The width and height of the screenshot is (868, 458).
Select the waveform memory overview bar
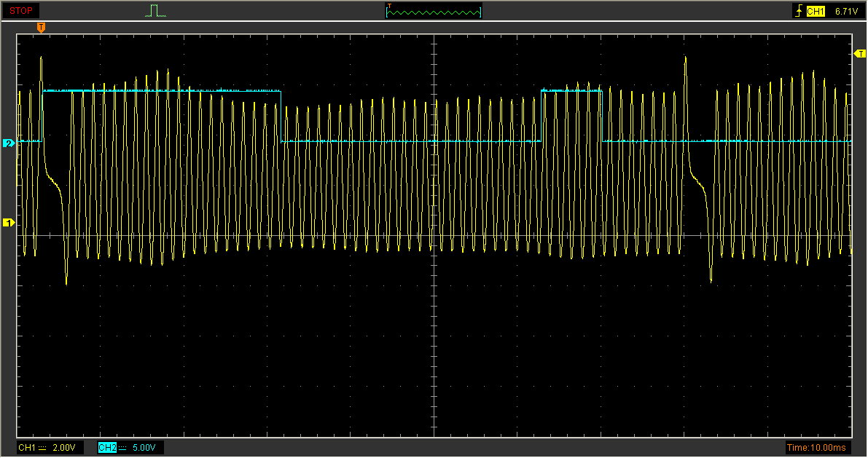click(x=434, y=11)
